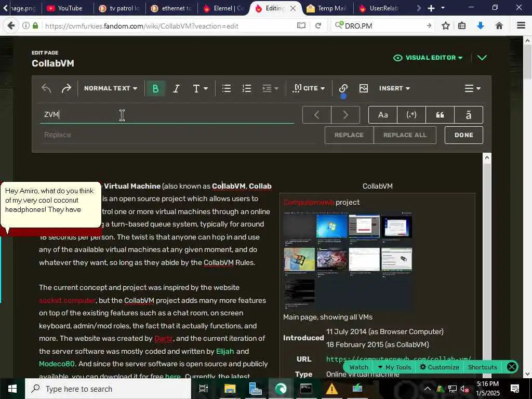Switch to the Elernel tab
Screen dimensions: 532x399
(x=223, y=8)
